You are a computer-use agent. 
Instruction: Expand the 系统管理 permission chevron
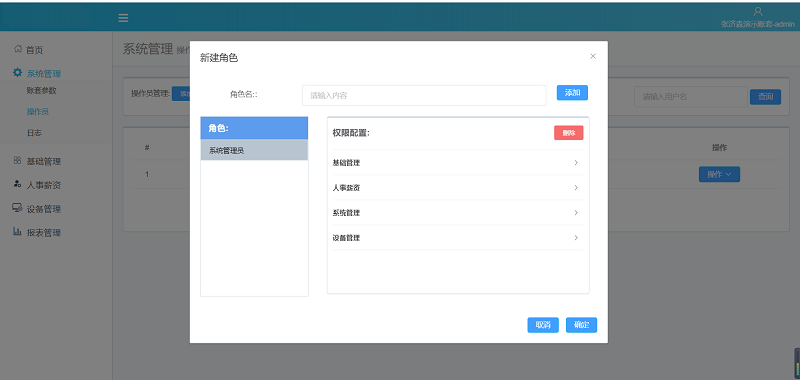576,213
